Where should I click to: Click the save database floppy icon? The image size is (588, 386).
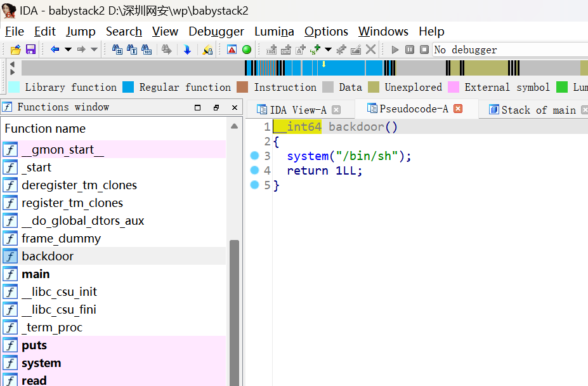[30, 50]
